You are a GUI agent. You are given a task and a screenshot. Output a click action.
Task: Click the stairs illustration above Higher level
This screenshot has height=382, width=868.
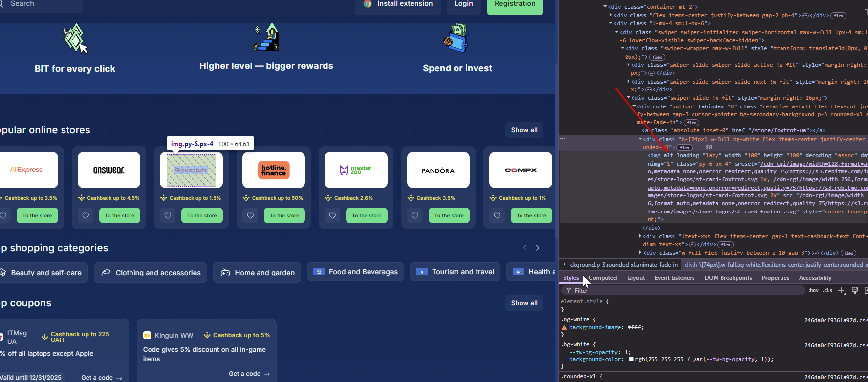(266, 37)
